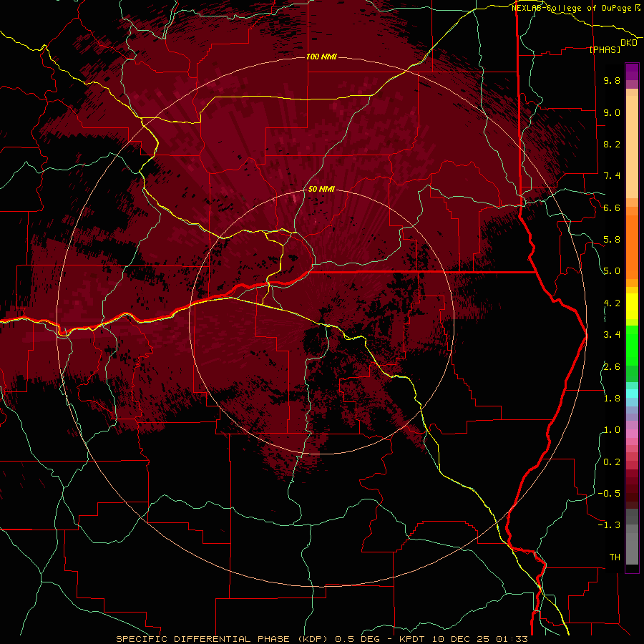Click the pink segment of the color bar
The width and height of the screenshot is (644, 644).
tap(632, 434)
